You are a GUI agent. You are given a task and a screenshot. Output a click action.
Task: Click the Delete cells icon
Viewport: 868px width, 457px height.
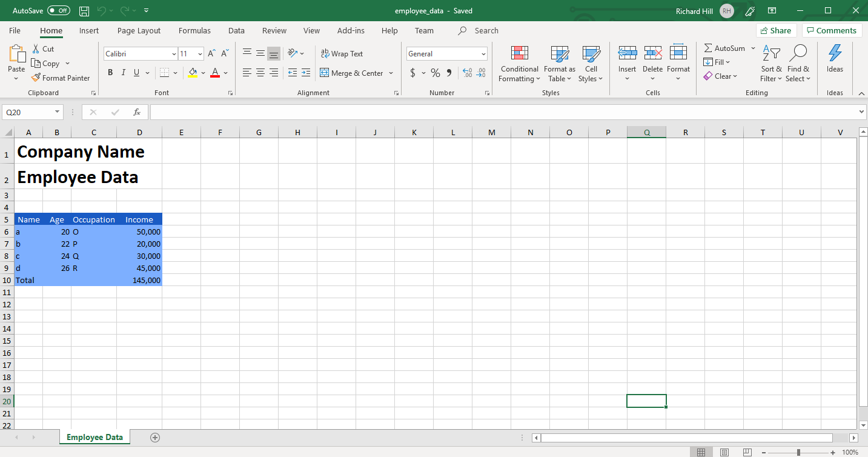coord(653,53)
